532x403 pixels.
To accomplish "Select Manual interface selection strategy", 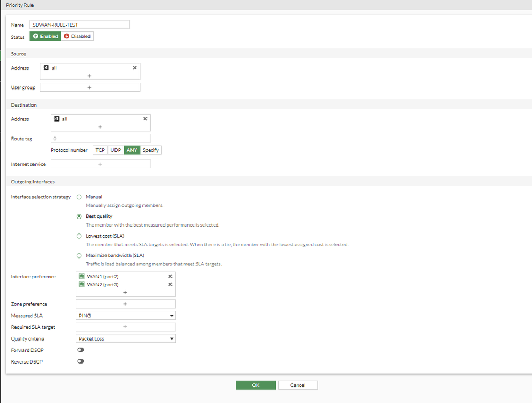I will click(x=79, y=197).
